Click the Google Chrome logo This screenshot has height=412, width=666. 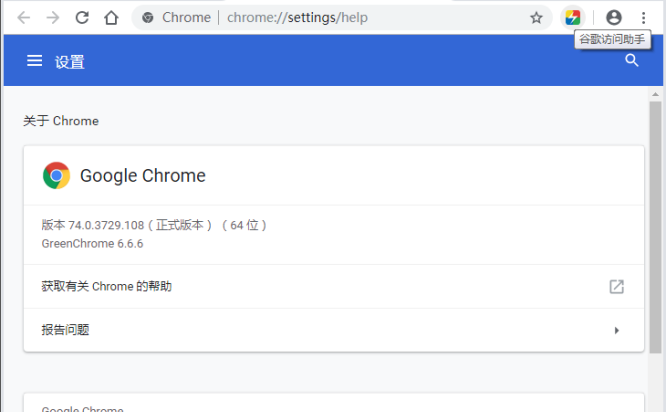pos(56,175)
